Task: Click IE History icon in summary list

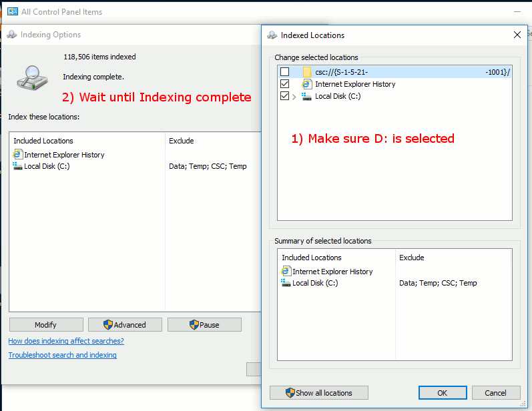Action: pyautogui.click(x=286, y=272)
